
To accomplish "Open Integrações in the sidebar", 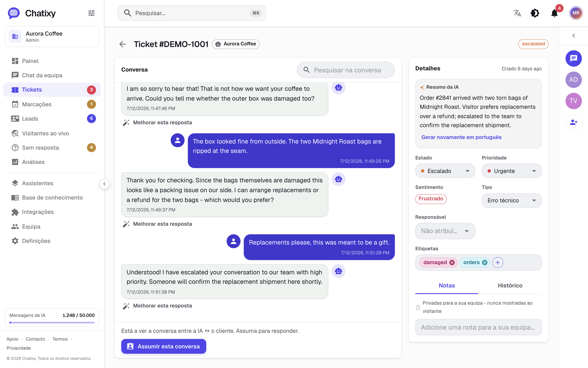I will tap(52, 212).
